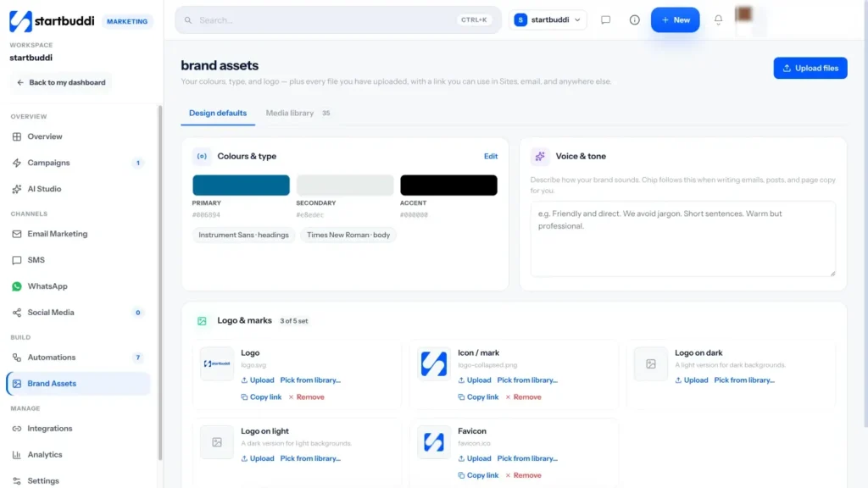
Task: Select the Secondary grey colour swatch
Action: [345, 186]
